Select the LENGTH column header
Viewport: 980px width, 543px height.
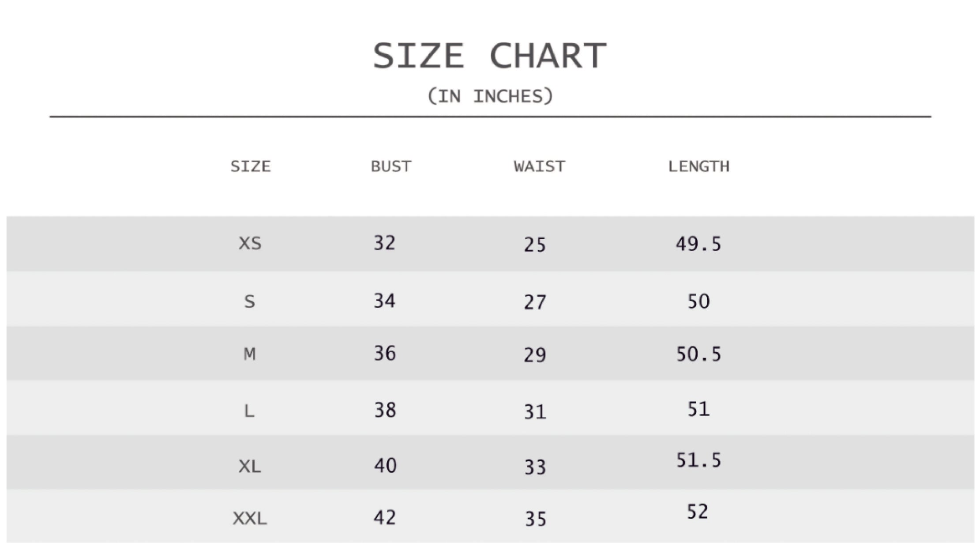pos(698,166)
